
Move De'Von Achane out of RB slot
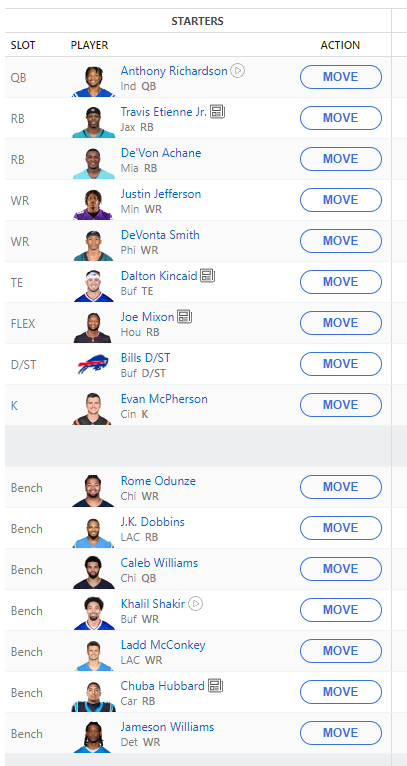[341, 159]
